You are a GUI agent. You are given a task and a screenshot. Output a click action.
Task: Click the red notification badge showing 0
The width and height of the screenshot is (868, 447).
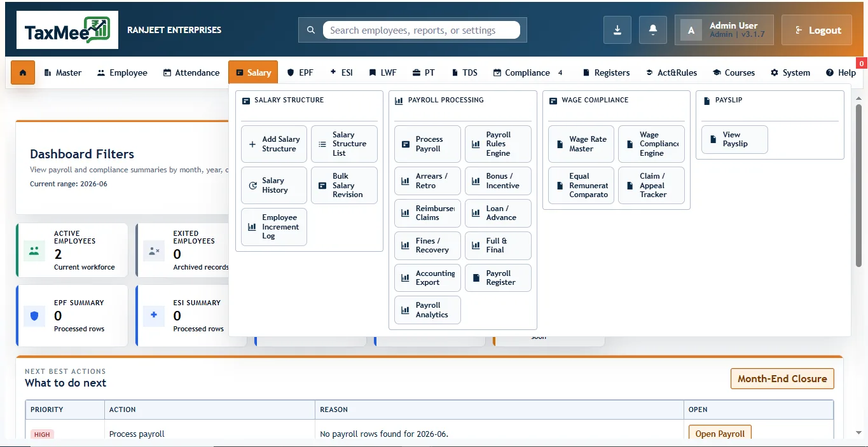(862, 63)
